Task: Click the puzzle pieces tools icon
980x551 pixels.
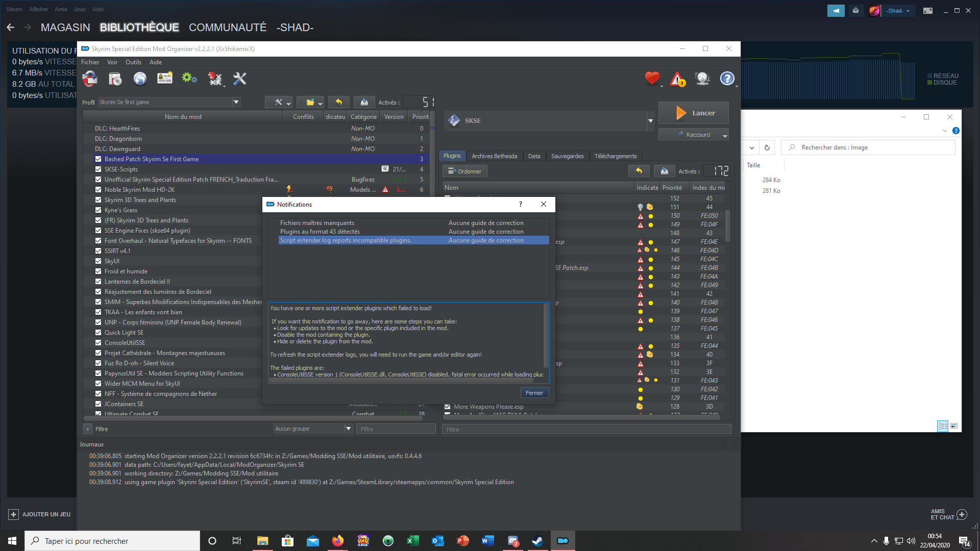Action: click(215, 79)
